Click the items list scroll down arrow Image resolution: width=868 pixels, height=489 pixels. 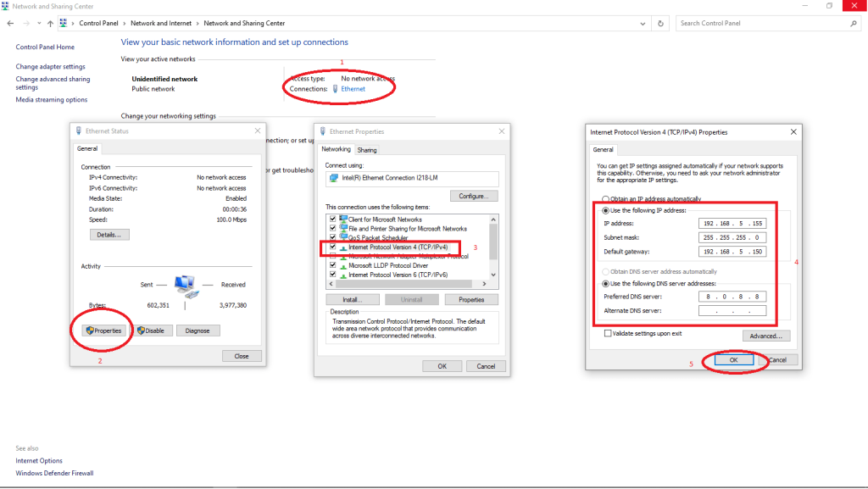coord(493,275)
